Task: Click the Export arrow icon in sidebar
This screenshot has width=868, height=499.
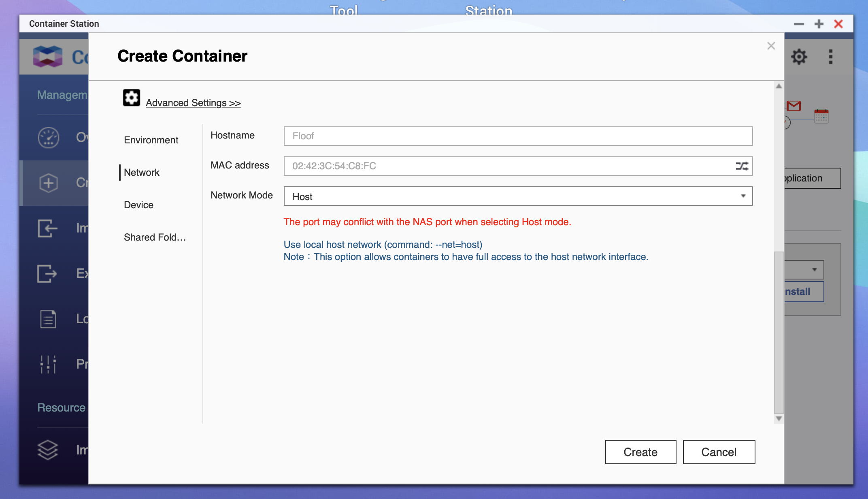Action: tap(47, 273)
